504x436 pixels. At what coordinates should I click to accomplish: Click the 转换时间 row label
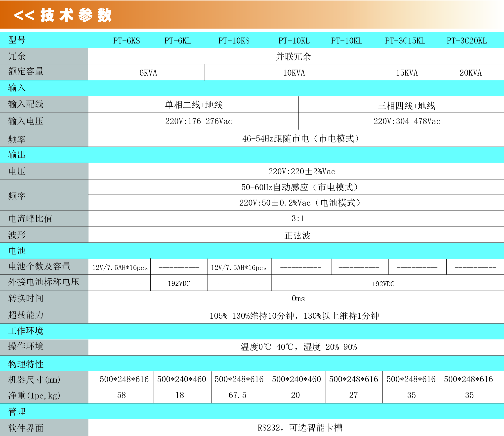click(26, 299)
